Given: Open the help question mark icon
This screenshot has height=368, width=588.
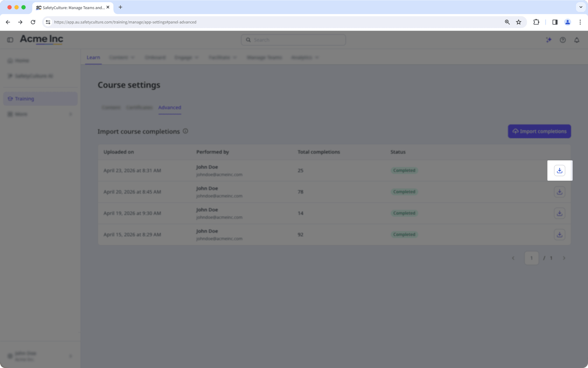Looking at the screenshot, I should coord(563,40).
